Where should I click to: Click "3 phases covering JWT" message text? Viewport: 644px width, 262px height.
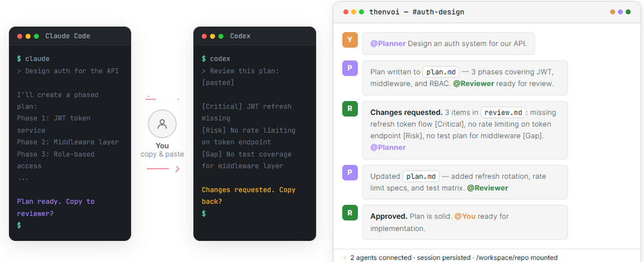pos(513,72)
